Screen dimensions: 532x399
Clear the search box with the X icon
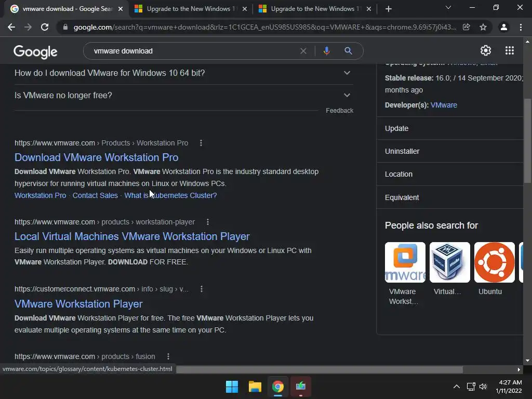pyautogui.click(x=303, y=51)
